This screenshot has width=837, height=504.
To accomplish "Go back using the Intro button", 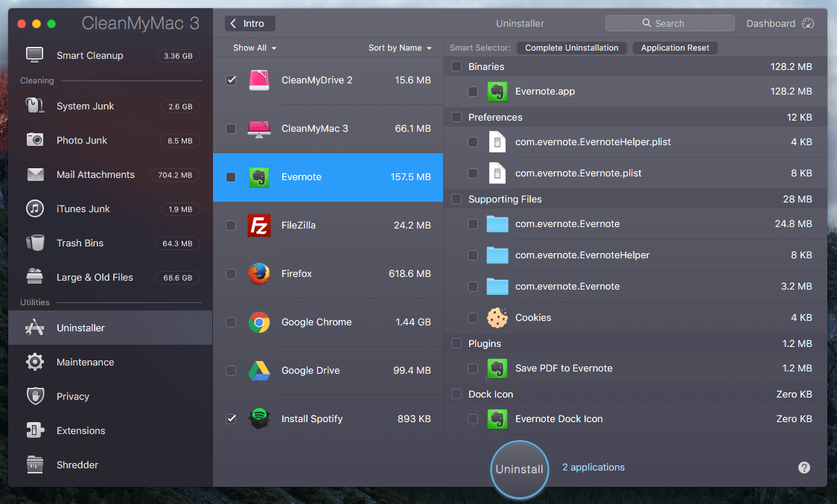I will [250, 24].
